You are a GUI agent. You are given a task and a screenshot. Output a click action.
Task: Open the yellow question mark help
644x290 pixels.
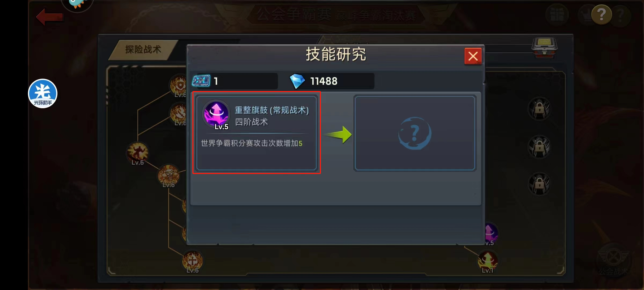tap(601, 15)
